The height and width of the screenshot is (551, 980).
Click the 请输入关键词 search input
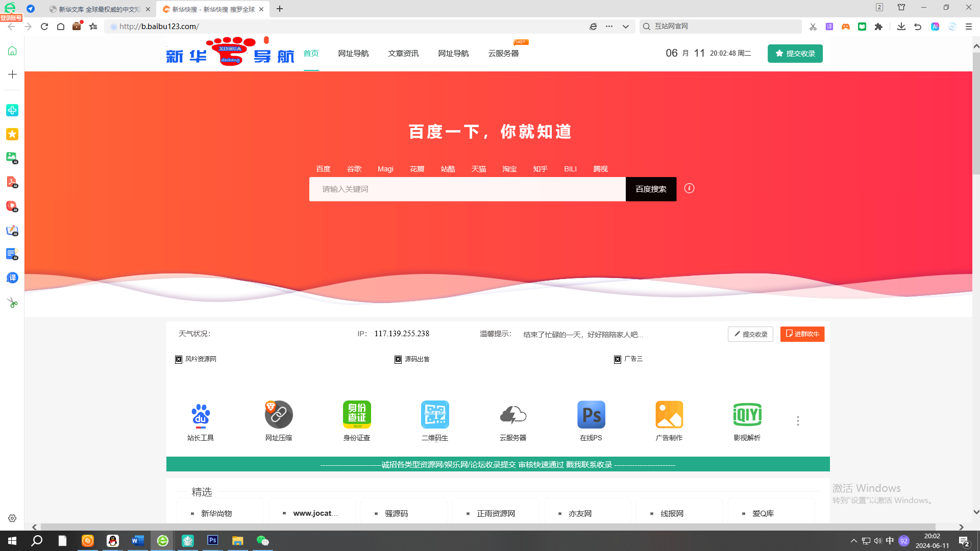click(x=467, y=189)
